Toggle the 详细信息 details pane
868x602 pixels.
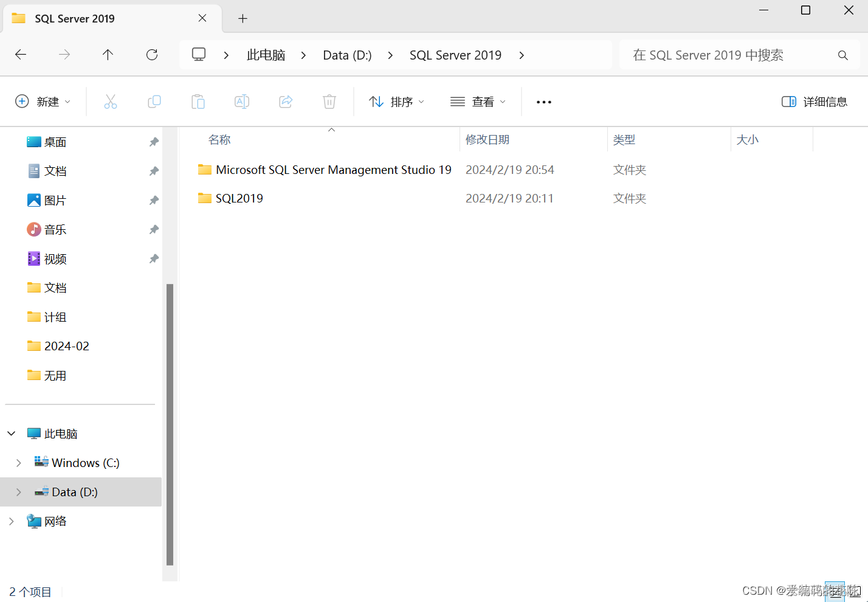815,102
